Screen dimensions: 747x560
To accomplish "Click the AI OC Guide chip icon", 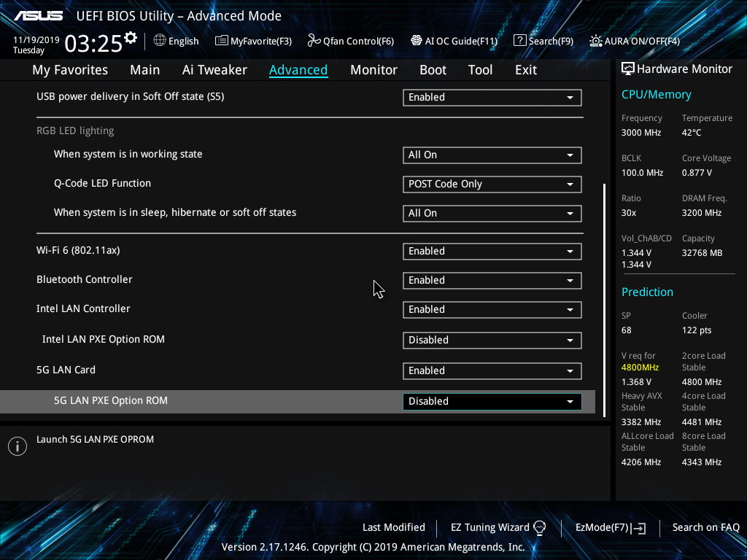I will [x=417, y=41].
